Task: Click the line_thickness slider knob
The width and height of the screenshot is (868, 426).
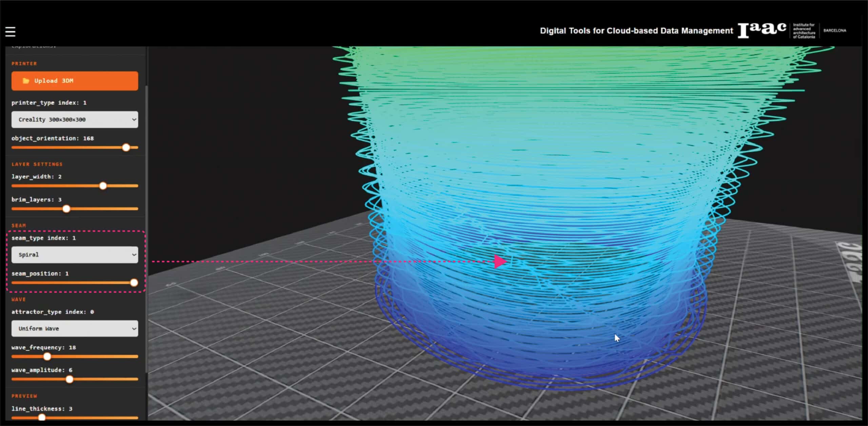Action: click(42, 418)
